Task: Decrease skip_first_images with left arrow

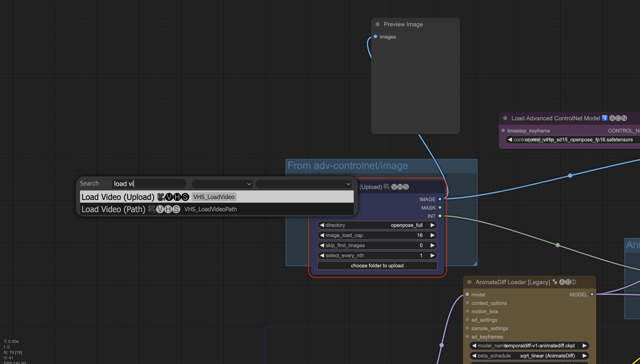Action: [x=322, y=245]
